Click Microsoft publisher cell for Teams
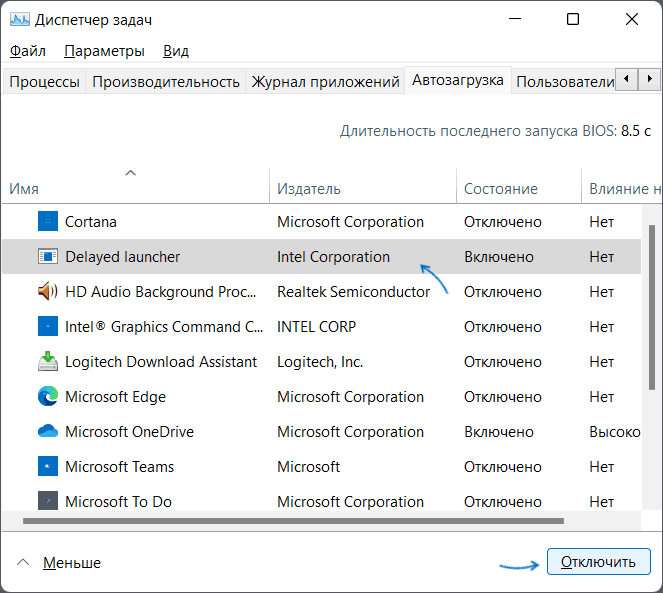 click(x=308, y=467)
